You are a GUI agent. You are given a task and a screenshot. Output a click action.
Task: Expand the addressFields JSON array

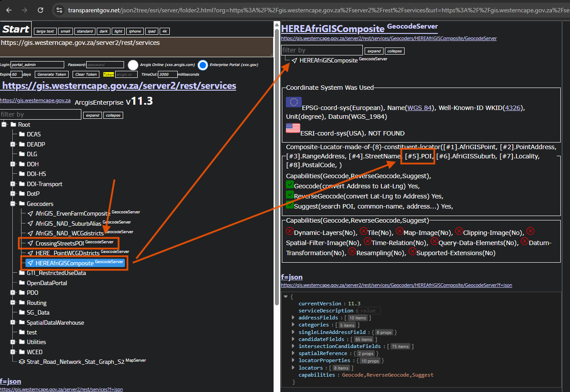click(293, 318)
